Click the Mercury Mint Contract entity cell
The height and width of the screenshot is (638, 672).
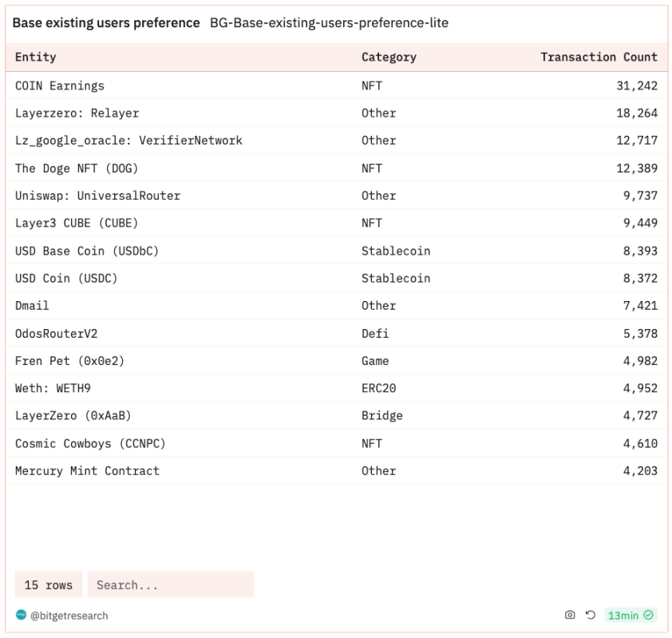88,471
